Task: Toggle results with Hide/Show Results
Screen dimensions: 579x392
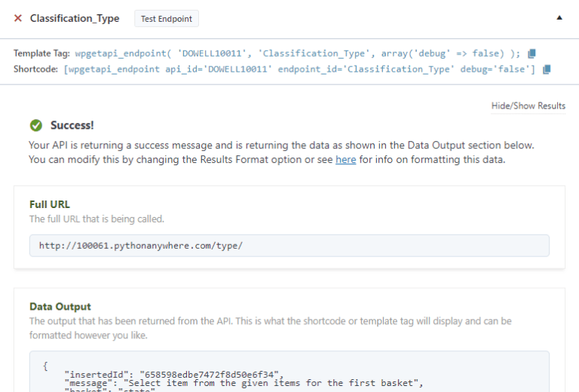Action: click(528, 106)
